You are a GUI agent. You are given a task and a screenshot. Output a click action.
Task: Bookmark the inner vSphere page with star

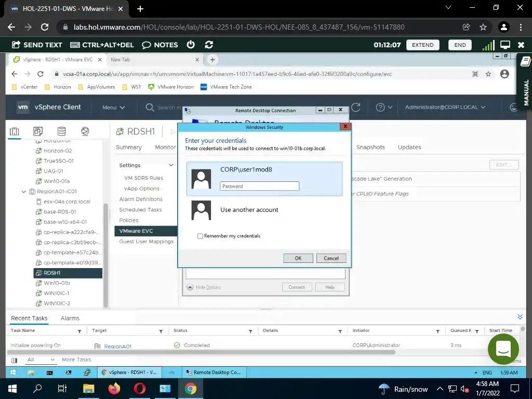pos(488,74)
